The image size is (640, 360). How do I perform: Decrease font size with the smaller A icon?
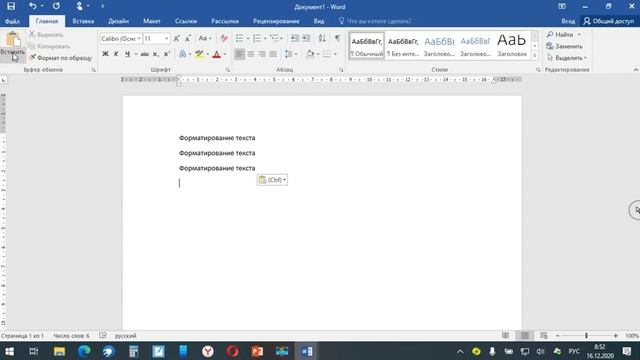188,38
